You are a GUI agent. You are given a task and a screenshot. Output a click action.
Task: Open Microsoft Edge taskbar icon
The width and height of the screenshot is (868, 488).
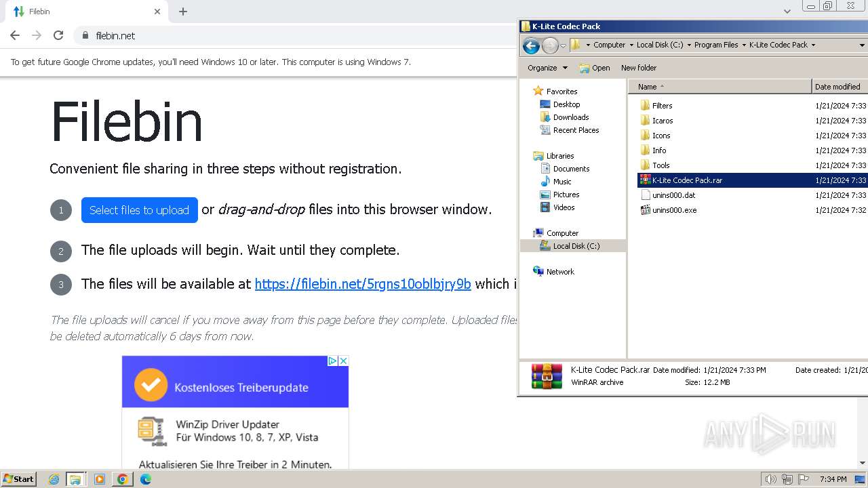pos(146,479)
